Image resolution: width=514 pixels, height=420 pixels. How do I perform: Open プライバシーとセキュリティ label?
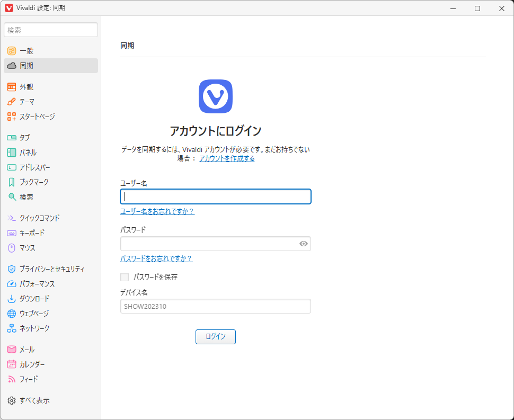click(52, 269)
